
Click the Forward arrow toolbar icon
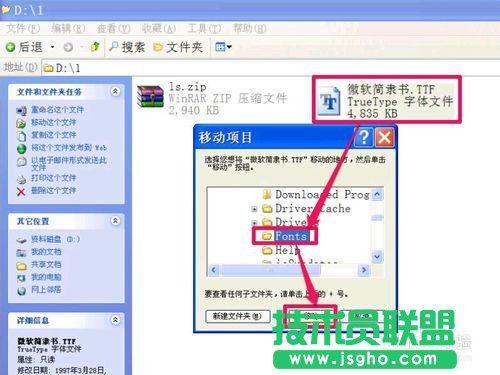[68, 47]
